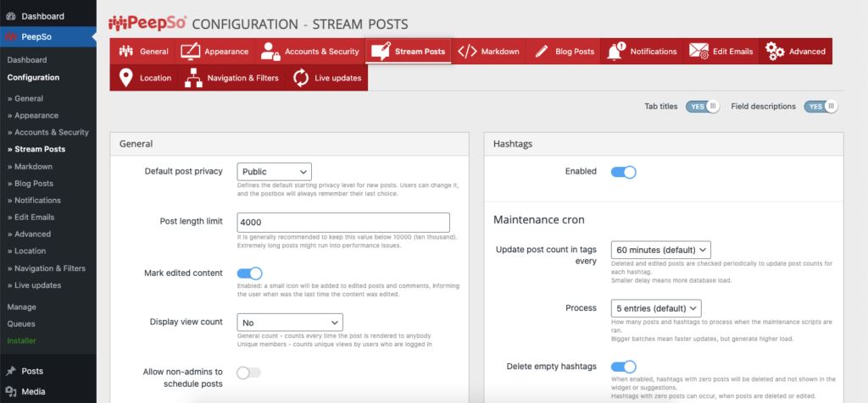Toggle Tab titles switch
Screen dimensions: 868x403
pos(702,106)
